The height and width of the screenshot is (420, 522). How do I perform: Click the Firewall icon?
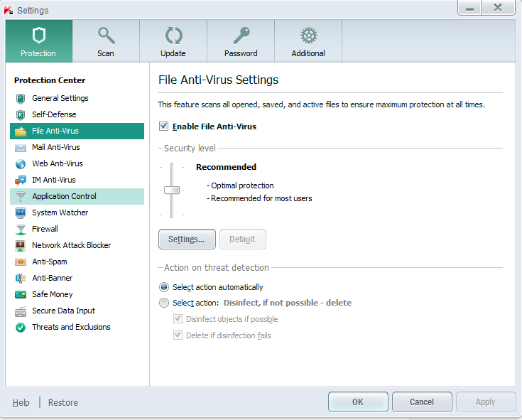pyautogui.click(x=21, y=229)
